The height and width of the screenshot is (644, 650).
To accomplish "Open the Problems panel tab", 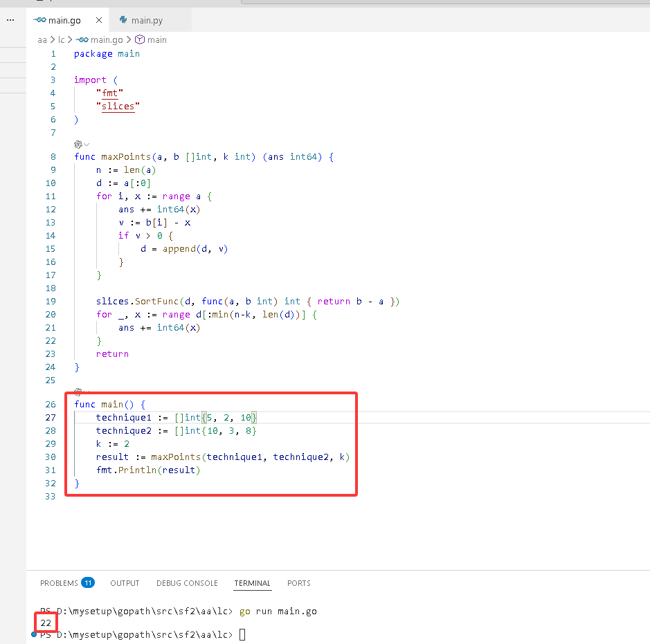I will pyautogui.click(x=59, y=583).
